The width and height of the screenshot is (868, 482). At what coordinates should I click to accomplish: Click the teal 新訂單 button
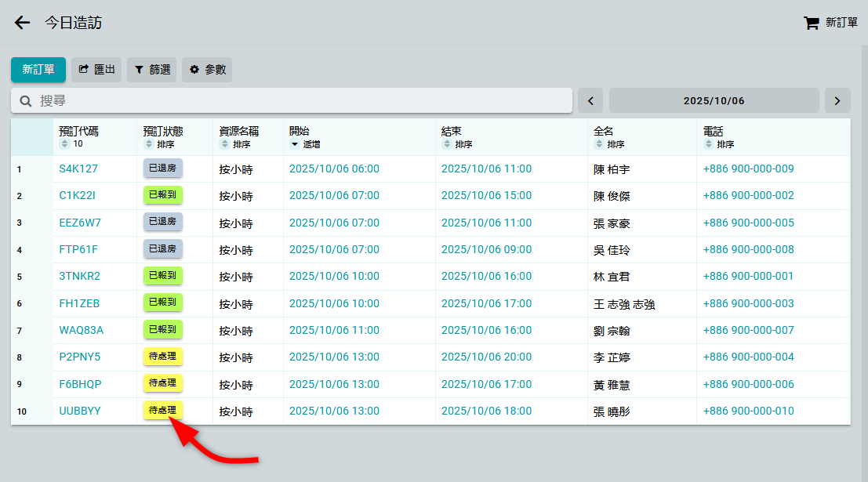pyautogui.click(x=38, y=70)
